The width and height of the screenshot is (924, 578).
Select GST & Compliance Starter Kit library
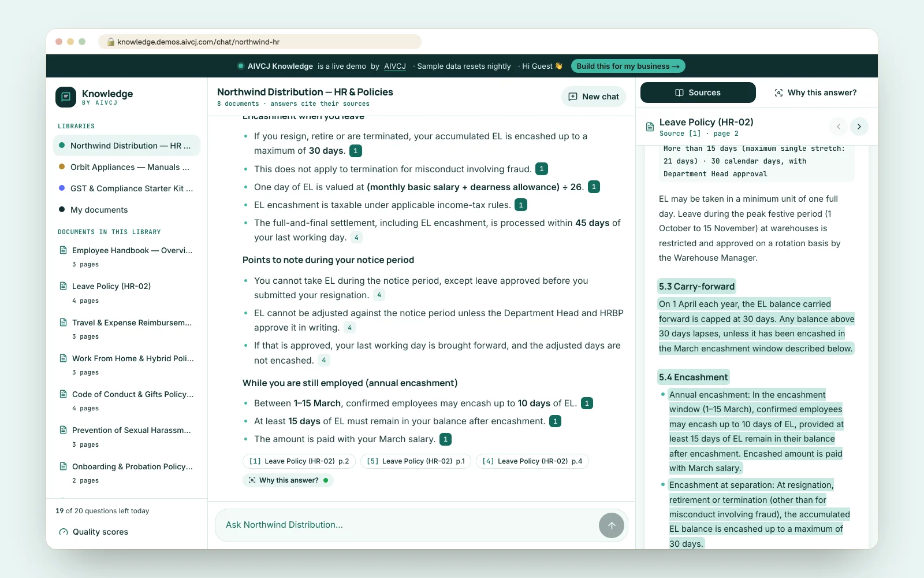pos(126,188)
